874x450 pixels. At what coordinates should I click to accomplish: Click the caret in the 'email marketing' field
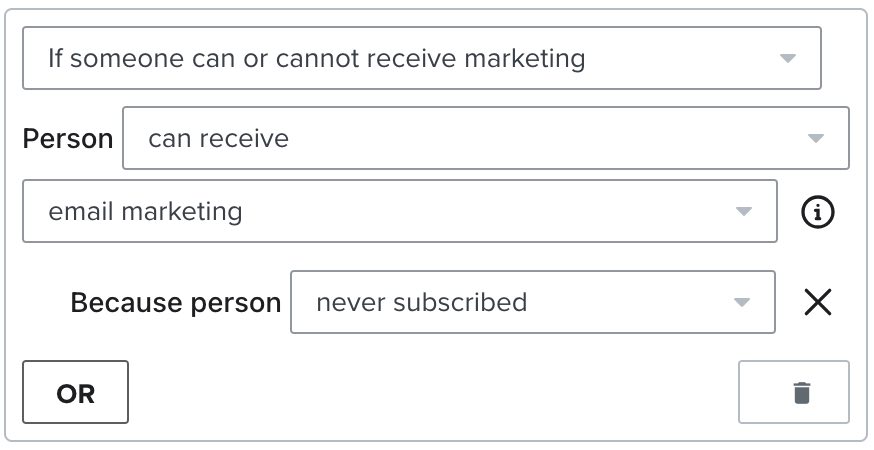click(743, 212)
